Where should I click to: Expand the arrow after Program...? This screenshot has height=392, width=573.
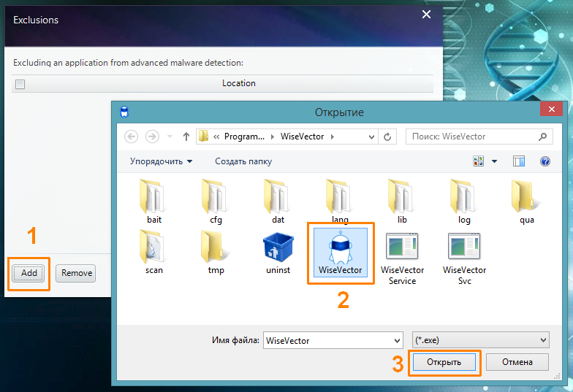pos(272,137)
